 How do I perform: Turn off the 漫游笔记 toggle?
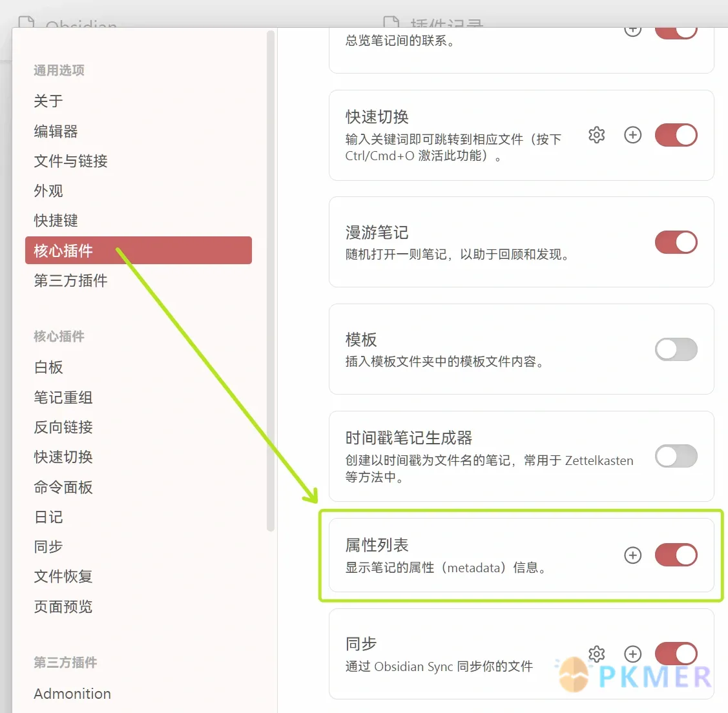click(x=676, y=242)
